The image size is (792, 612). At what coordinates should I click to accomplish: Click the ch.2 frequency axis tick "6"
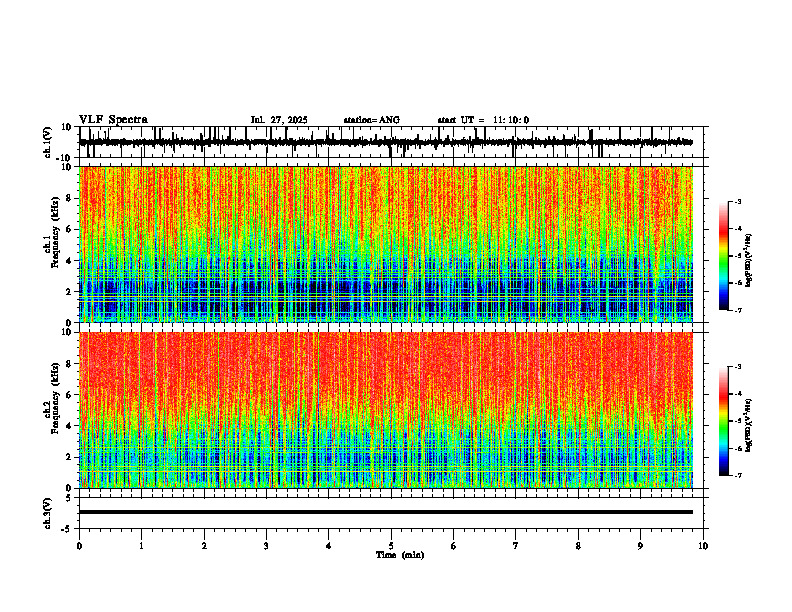tap(69, 395)
